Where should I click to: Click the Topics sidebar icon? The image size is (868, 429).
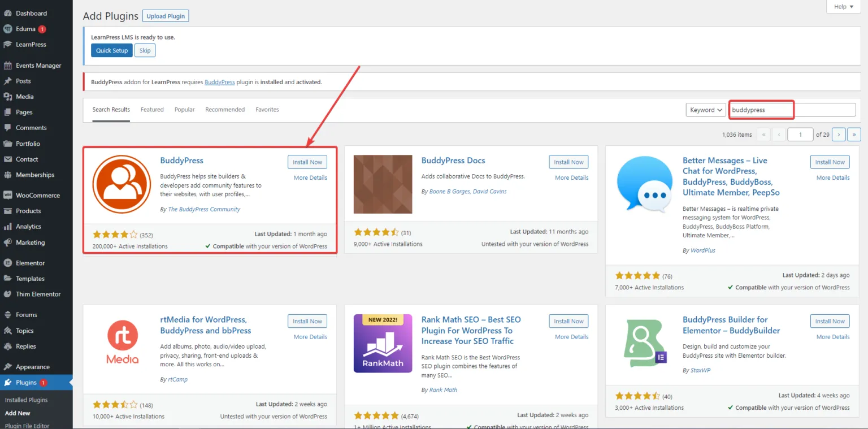click(8, 331)
